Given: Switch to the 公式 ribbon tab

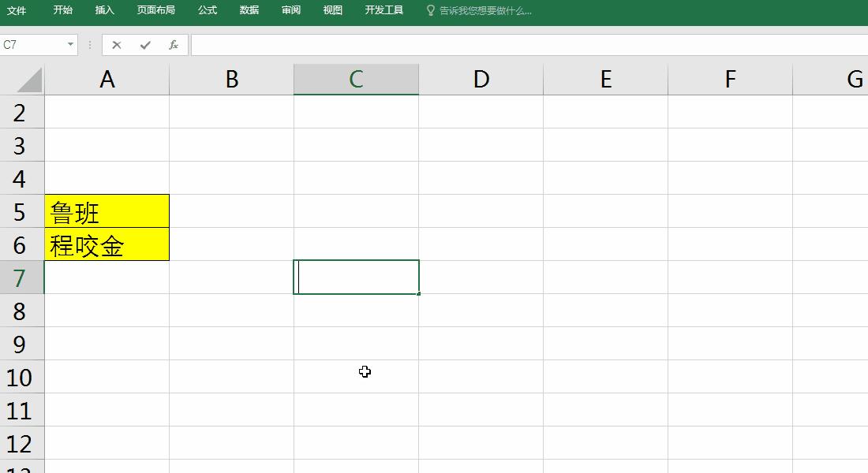Looking at the screenshot, I should 207,11.
